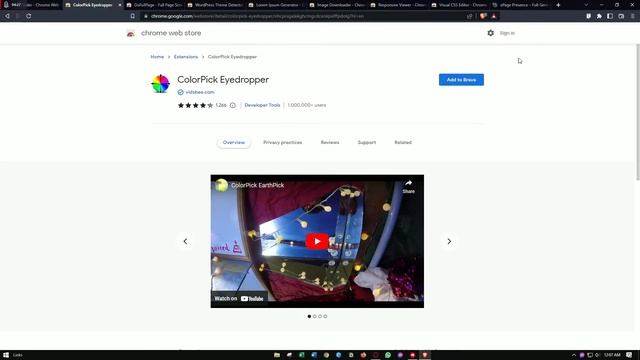
Task: Open the vidsbee.com publisher link
Action: point(200,92)
